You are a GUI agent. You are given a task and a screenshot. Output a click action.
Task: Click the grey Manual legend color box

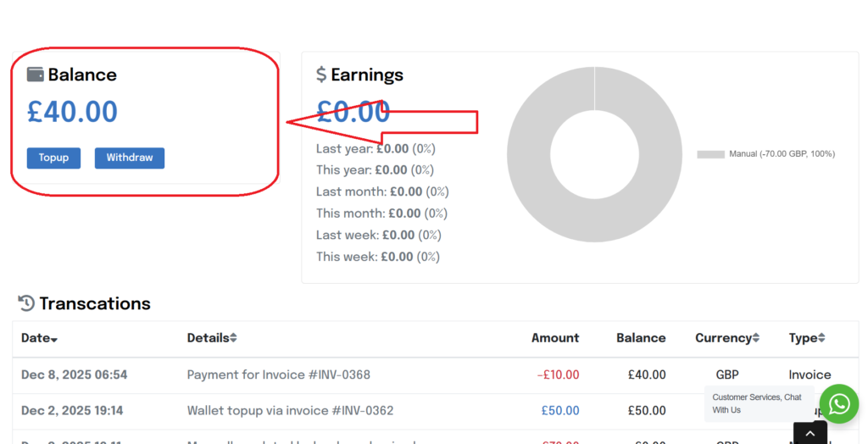click(x=710, y=154)
